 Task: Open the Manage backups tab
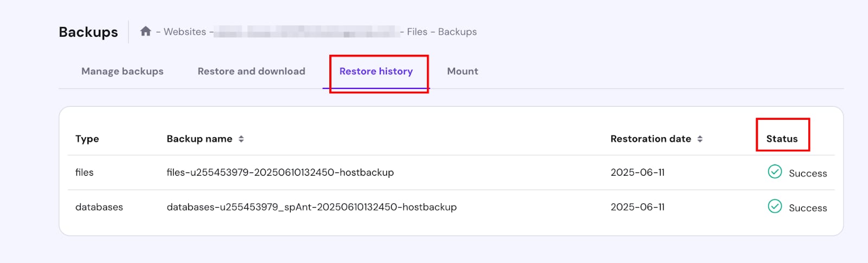point(122,71)
